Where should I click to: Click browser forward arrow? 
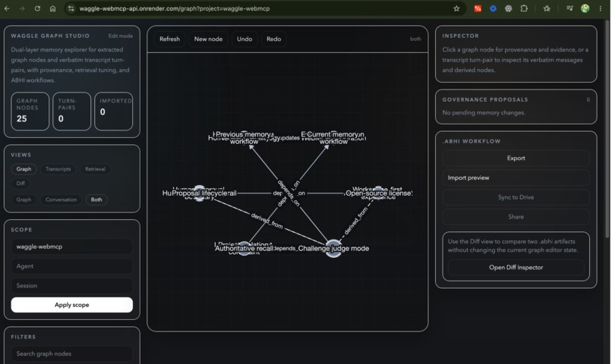pos(22,8)
